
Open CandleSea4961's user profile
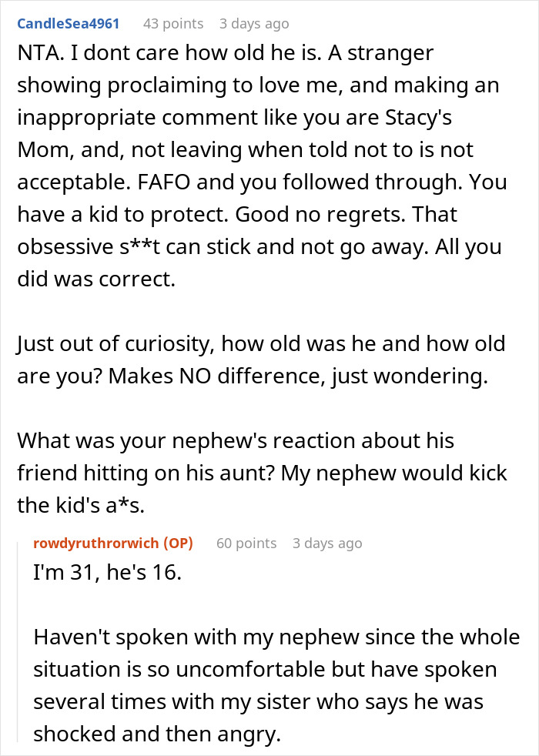click(x=68, y=23)
